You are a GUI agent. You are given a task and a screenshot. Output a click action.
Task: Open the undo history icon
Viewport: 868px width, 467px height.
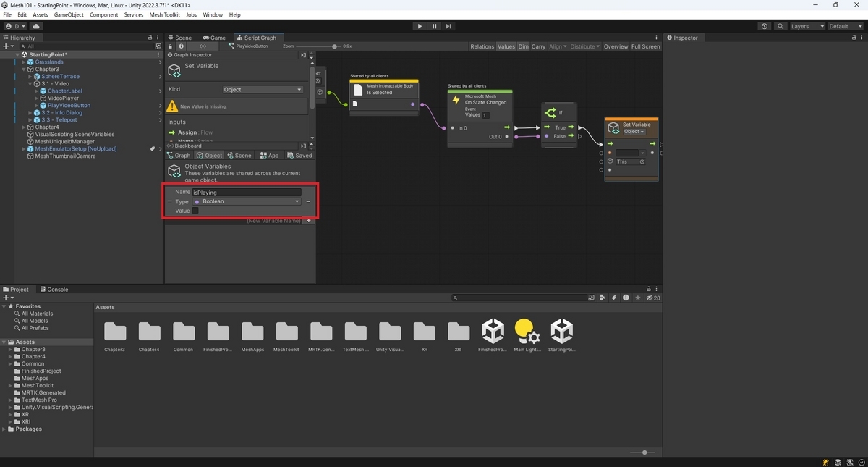(x=765, y=26)
